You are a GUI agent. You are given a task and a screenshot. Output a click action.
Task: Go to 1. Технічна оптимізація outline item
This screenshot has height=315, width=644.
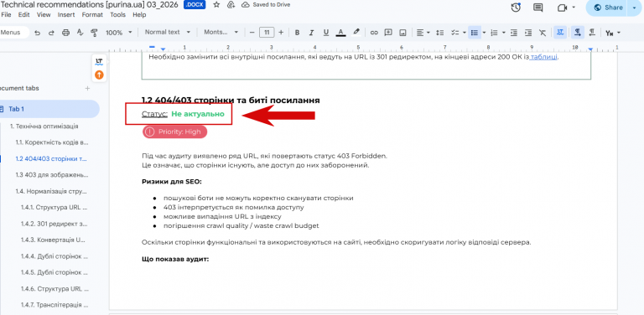pyautogui.click(x=44, y=127)
